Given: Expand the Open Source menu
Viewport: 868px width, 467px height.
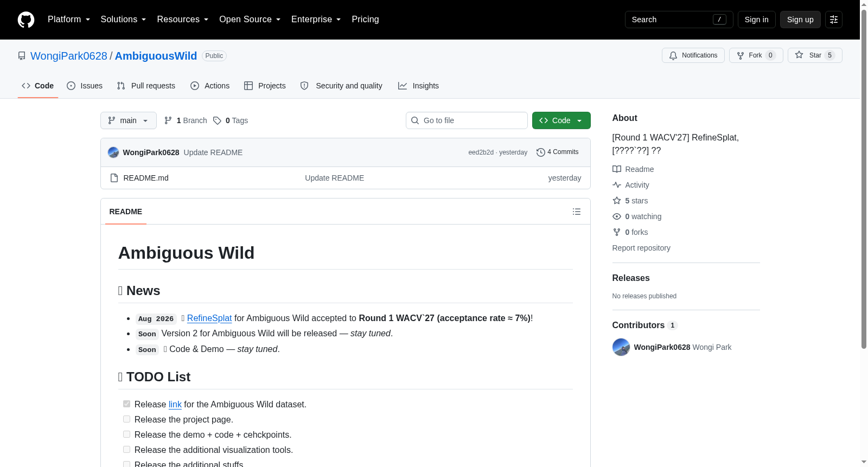Looking at the screenshot, I should pos(250,20).
